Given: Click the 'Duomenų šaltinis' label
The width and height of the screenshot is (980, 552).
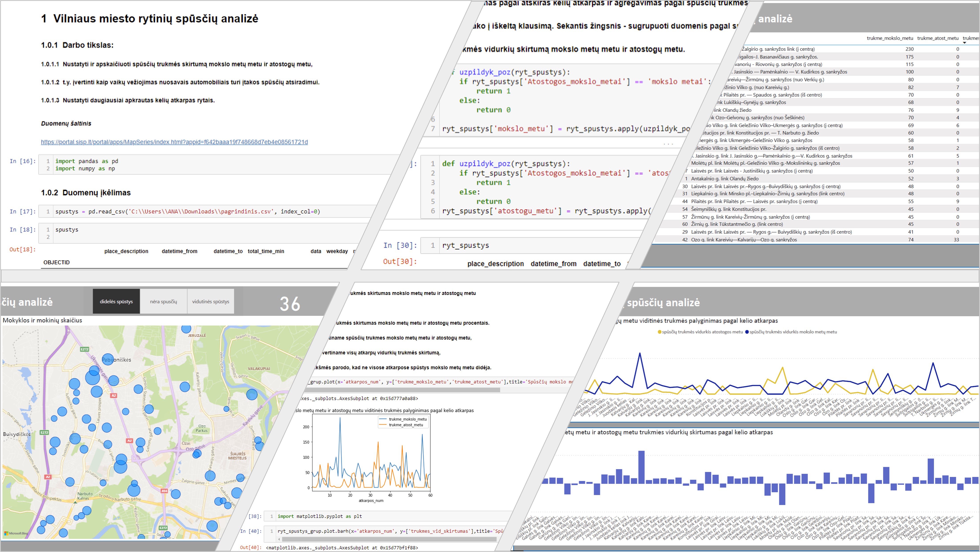Looking at the screenshot, I should 66,124.
